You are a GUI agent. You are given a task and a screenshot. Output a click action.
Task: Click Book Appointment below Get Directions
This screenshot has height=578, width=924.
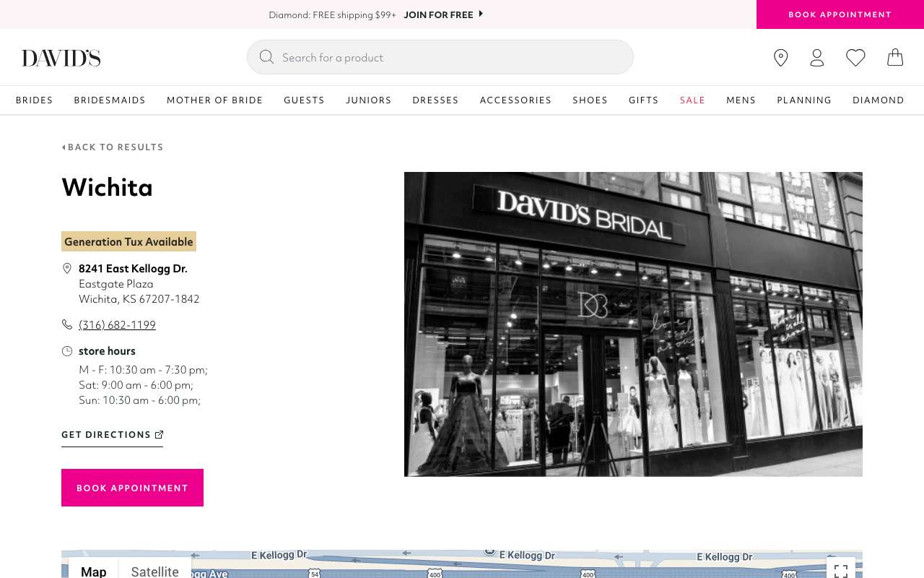pos(132,488)
